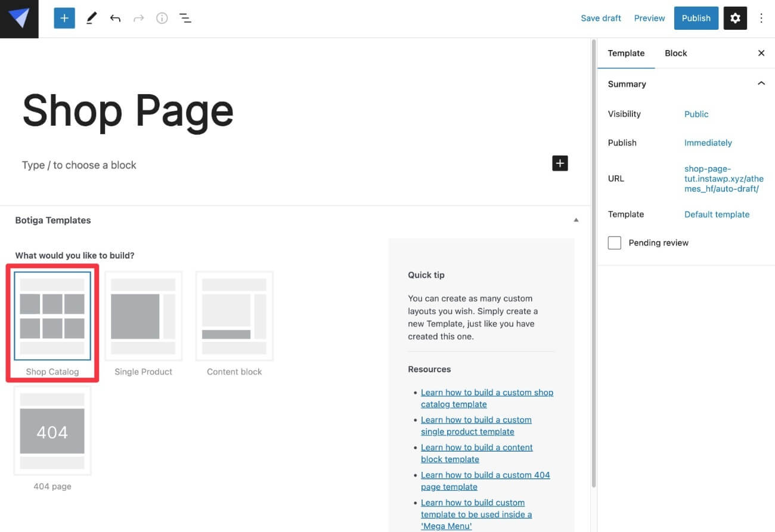Screen dimensions: 775x532
Task: Open the Visibility Public option
Action: pos(696,114)
